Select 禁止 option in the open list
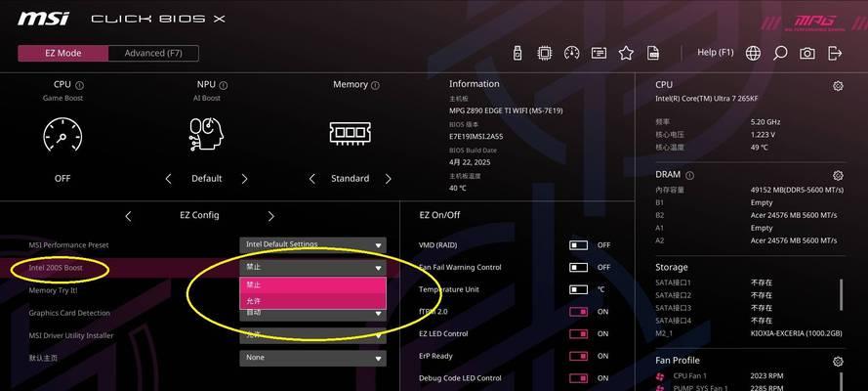Viewport: 868px width, 391px height. tap(312, 284)
